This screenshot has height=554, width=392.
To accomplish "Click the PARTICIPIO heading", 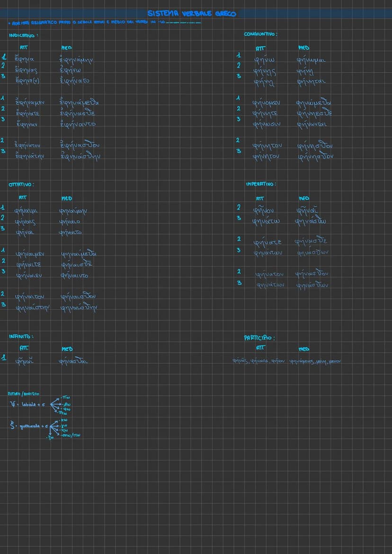I will click(x=259, y=338).
